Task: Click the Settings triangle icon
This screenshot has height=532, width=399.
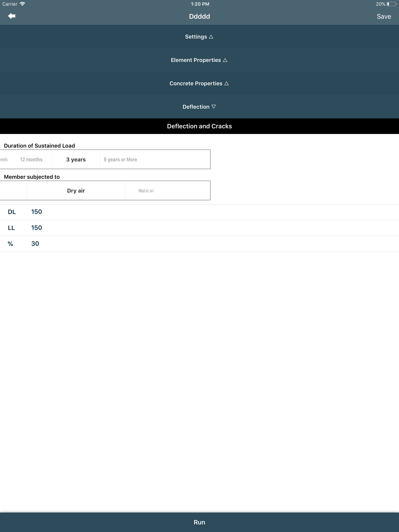Action: 211,37
